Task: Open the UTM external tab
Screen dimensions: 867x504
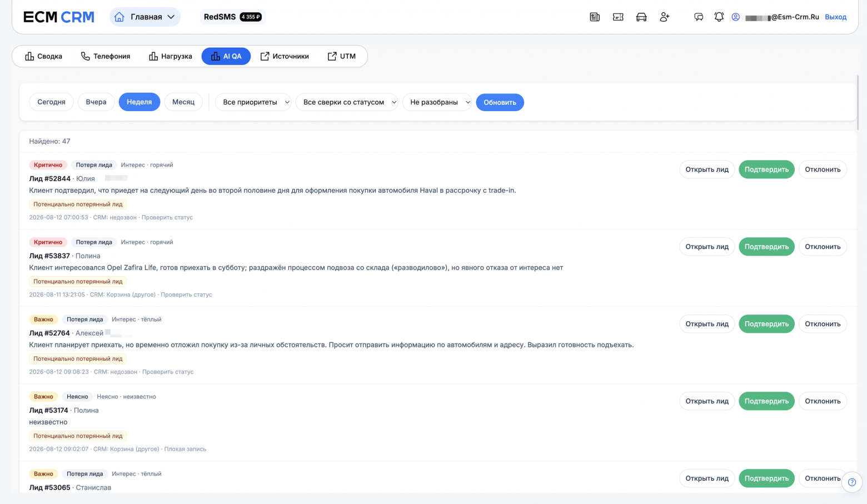Action: point(342,56)
